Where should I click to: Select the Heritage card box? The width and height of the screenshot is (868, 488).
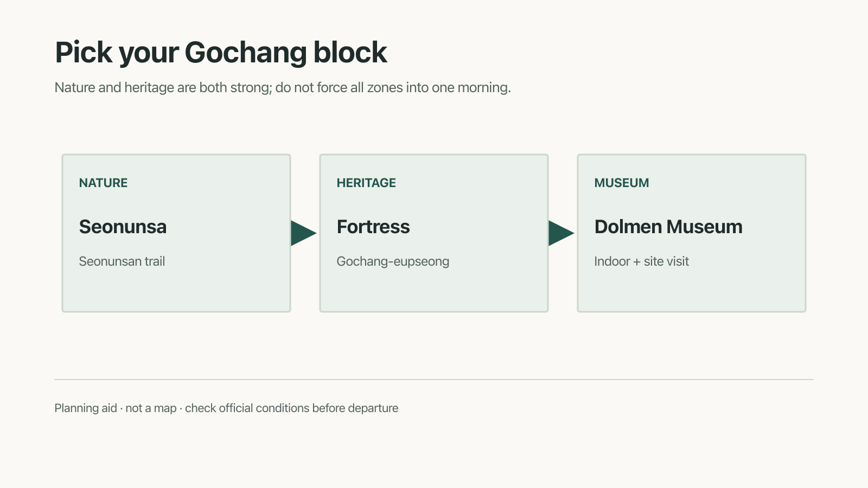tap(434, 233)
